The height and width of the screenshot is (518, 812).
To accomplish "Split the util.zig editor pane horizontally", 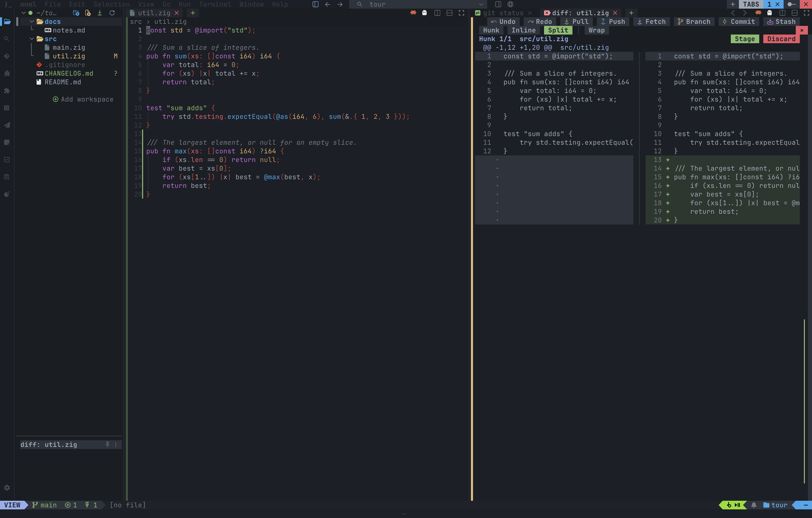I will pos(450,13).
